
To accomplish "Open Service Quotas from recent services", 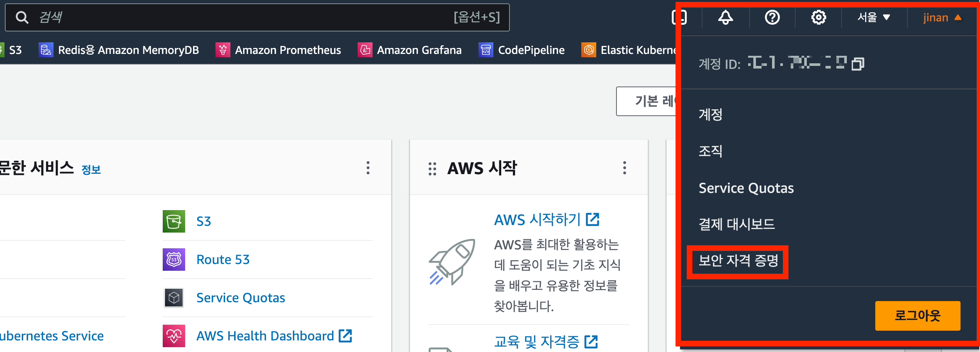I will 241,298.
